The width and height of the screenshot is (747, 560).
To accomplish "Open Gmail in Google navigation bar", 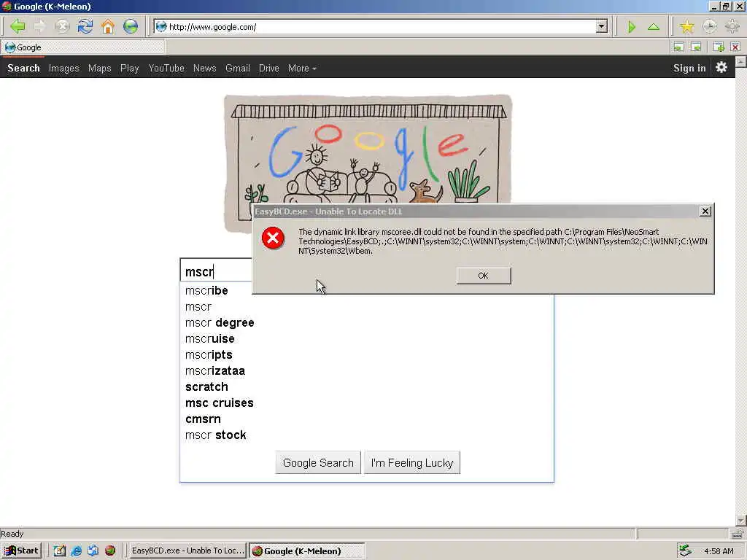I will pyautogui.click(x=238, y=68).
